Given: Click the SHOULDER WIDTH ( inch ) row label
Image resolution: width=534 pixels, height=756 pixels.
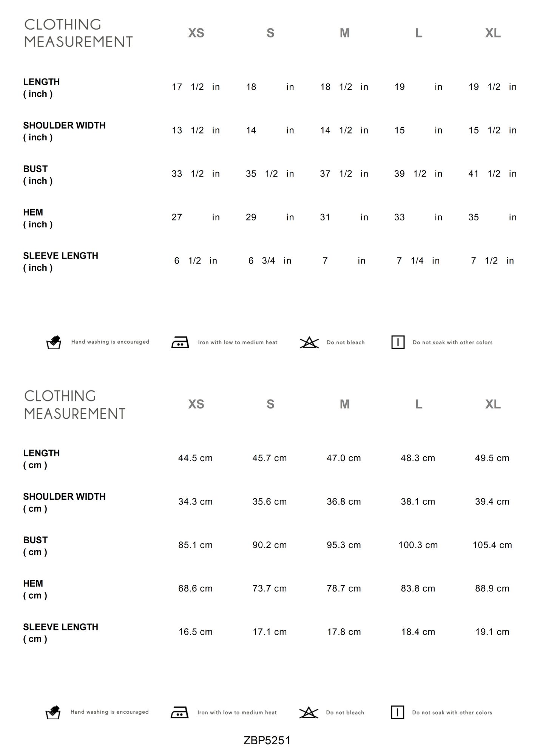Looking at the screenshot, I should pyautogui.click(x=64, y=131).
